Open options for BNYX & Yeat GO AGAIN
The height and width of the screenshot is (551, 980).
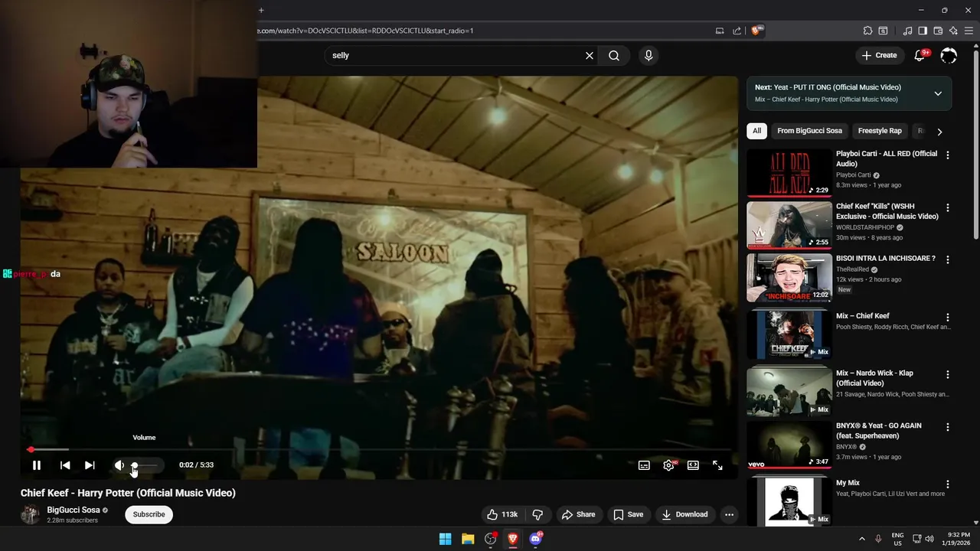pyautogui.click(x=948, y=427)
